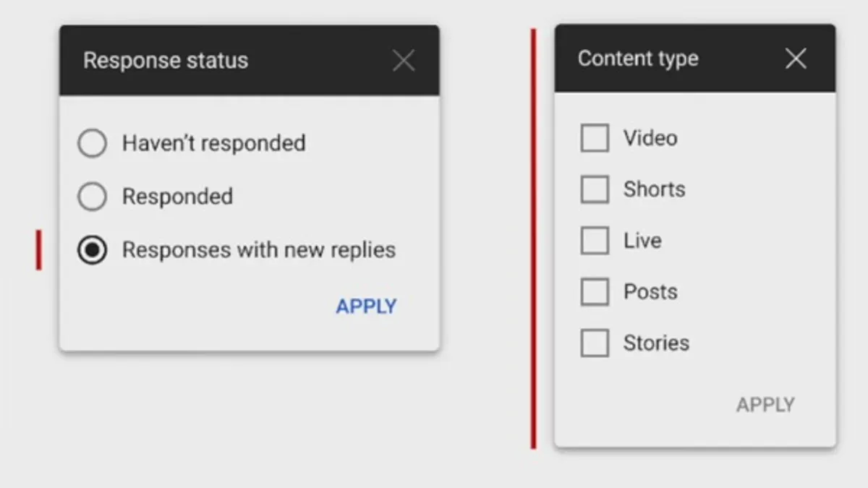
Task: Click the 'Posts' text label
Action: pyautogui.click(x=650, y=292)
